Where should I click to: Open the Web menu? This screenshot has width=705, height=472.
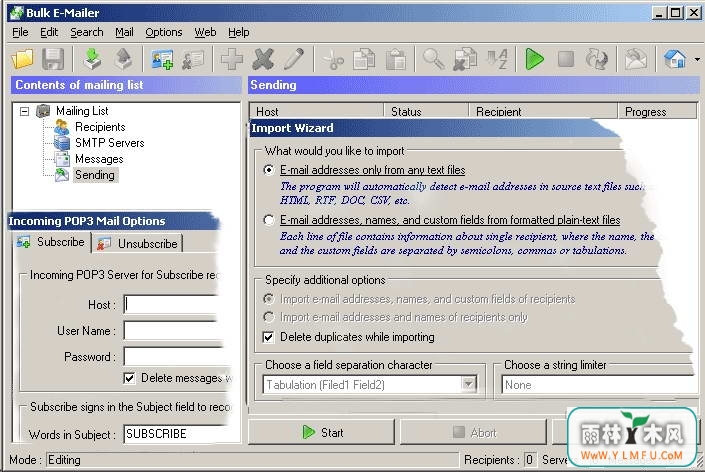coord(205,32)
